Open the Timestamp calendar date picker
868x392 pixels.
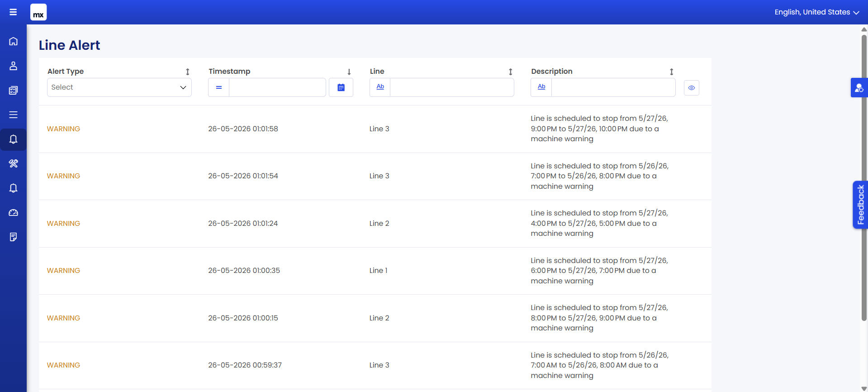tap(341, 87)
